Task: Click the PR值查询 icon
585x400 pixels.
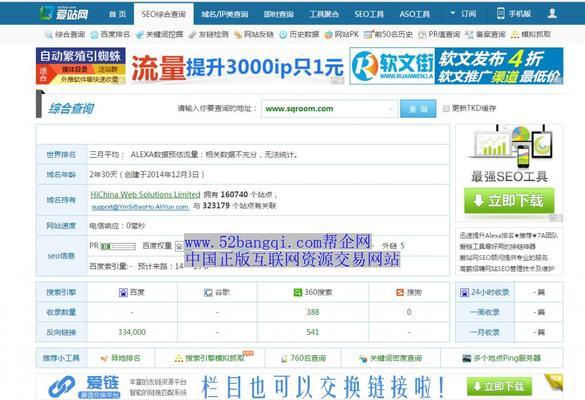Action: click(x=422, y=35)
